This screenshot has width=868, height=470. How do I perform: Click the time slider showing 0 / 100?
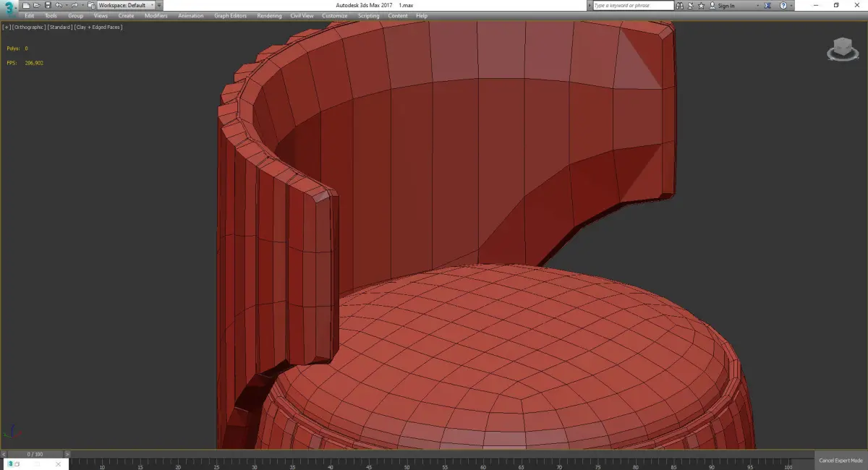(35, 454)
